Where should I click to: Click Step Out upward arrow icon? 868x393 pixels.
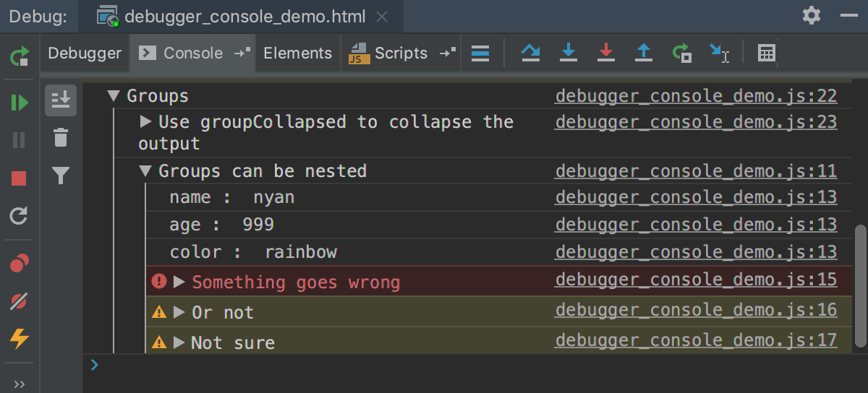pos(643,53)
